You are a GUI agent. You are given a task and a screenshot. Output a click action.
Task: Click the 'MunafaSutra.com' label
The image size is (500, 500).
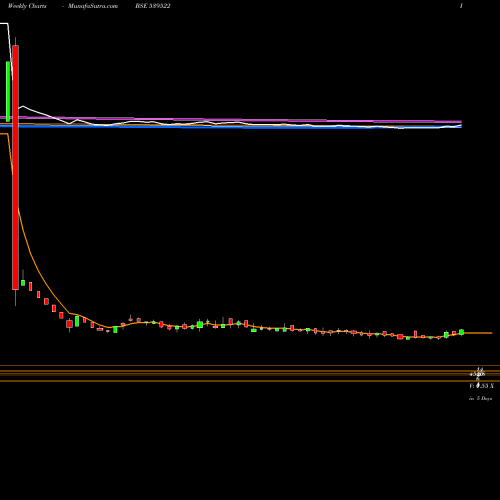93,6
